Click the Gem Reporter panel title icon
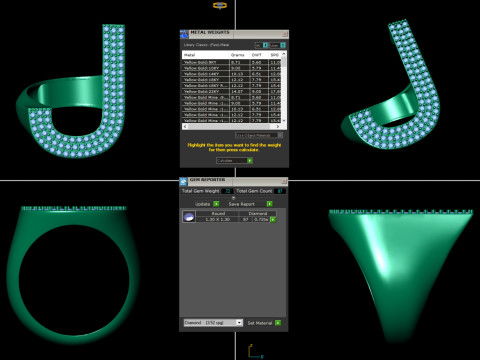 tap(183, 181)
